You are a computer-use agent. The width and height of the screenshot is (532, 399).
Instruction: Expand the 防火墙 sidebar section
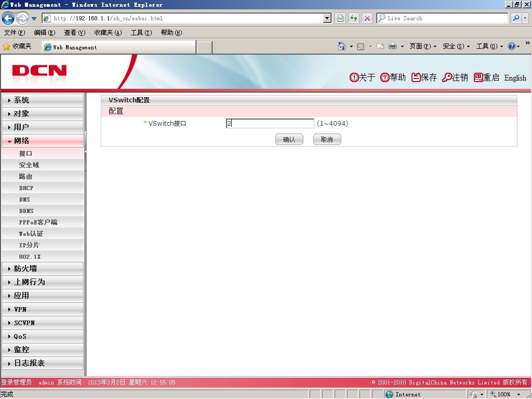(x=43, y=269)
